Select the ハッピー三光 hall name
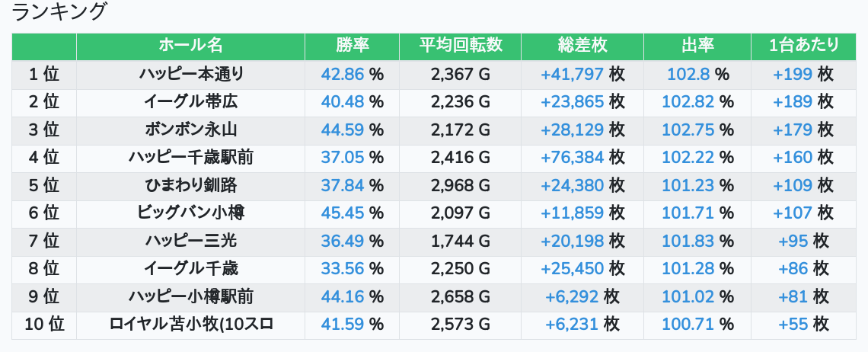Image resolution: width=868 pixels, height=352 pixels. tap(191, 242)
